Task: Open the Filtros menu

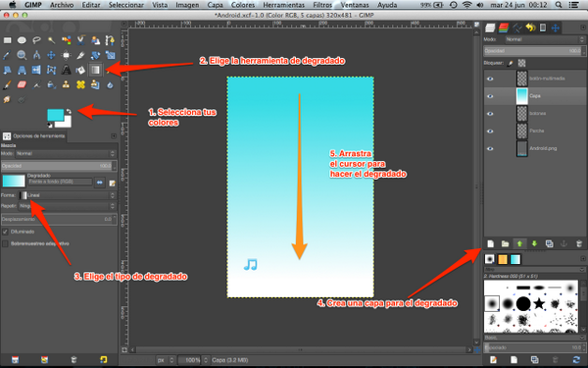Action: click(322, 5)
